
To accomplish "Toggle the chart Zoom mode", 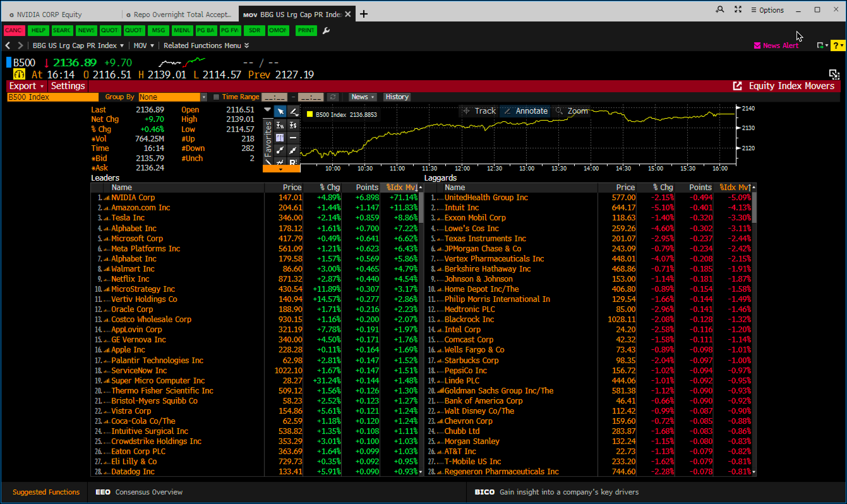I will pos(572,111).
